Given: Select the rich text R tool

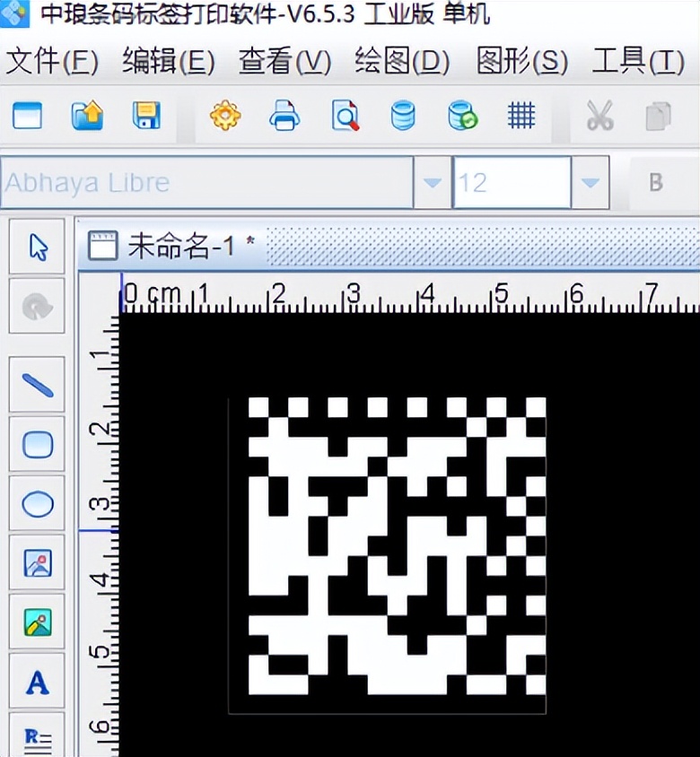Looking at the screenshot, I should pos(37,736).
